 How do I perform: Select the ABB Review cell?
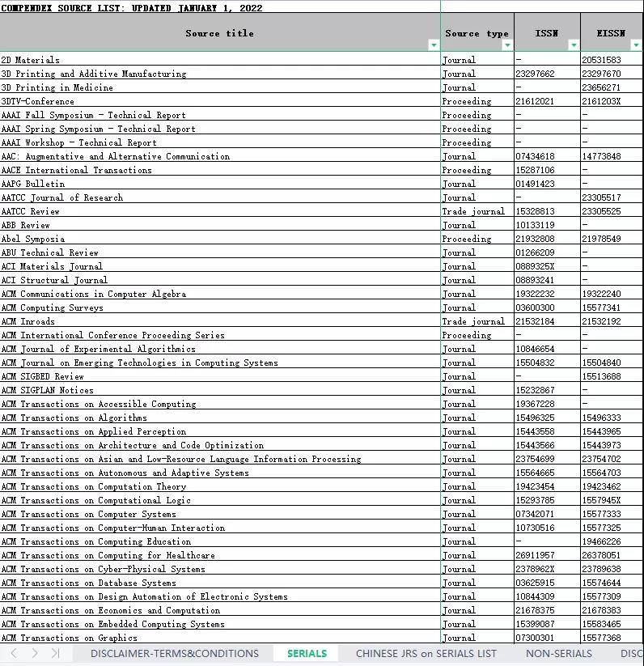pos(220,225)
